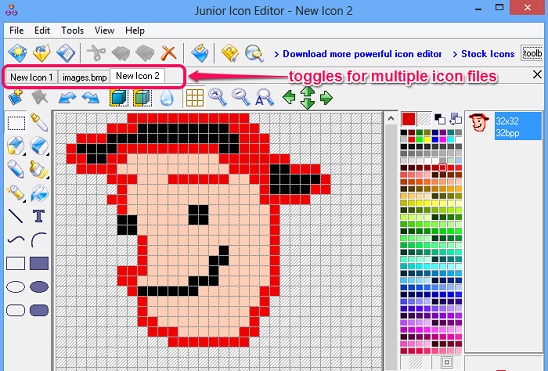This screenshot has width=548, height=371.
Task: Select the curve line tool
Action: click(16, 240)
